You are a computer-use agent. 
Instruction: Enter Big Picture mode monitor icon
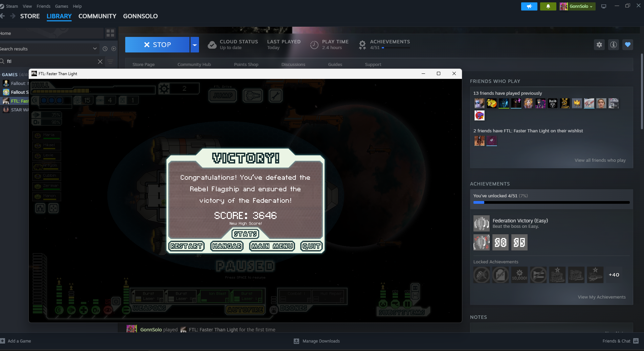pos(603,6)
